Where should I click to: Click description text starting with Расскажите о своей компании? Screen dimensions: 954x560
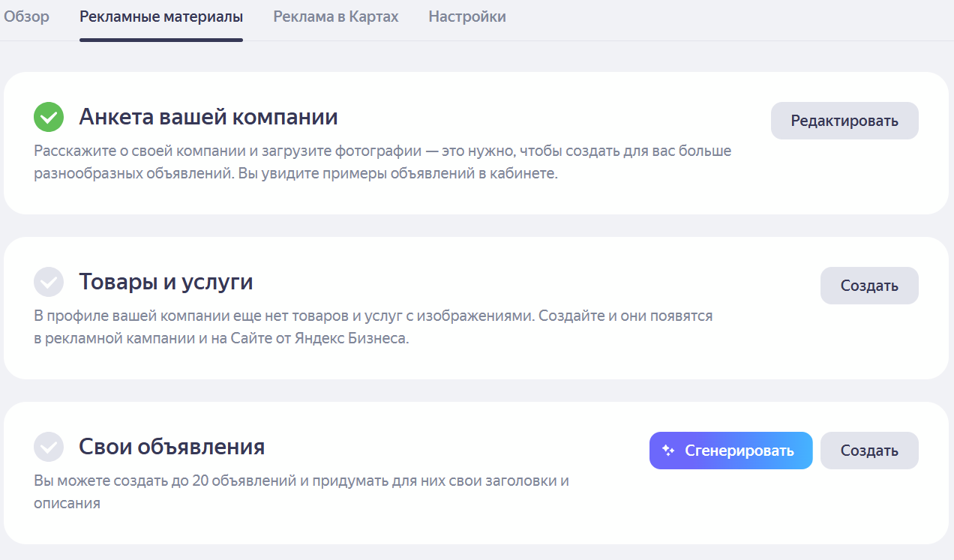point(382,162)
